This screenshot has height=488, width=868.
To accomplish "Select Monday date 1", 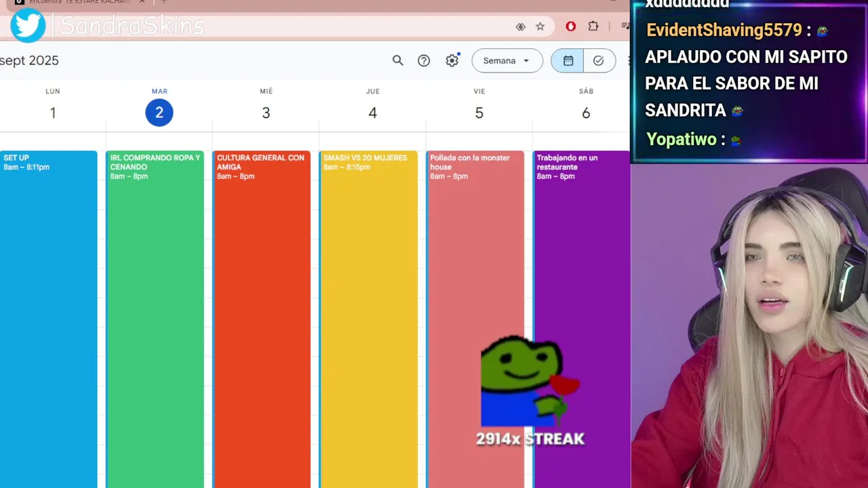I will [x=53, y=113].
